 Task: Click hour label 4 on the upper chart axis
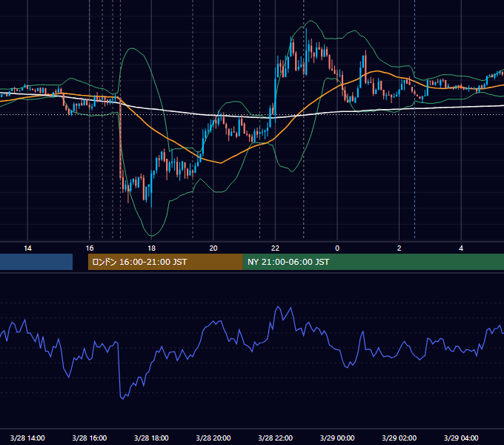click(461, 248)
